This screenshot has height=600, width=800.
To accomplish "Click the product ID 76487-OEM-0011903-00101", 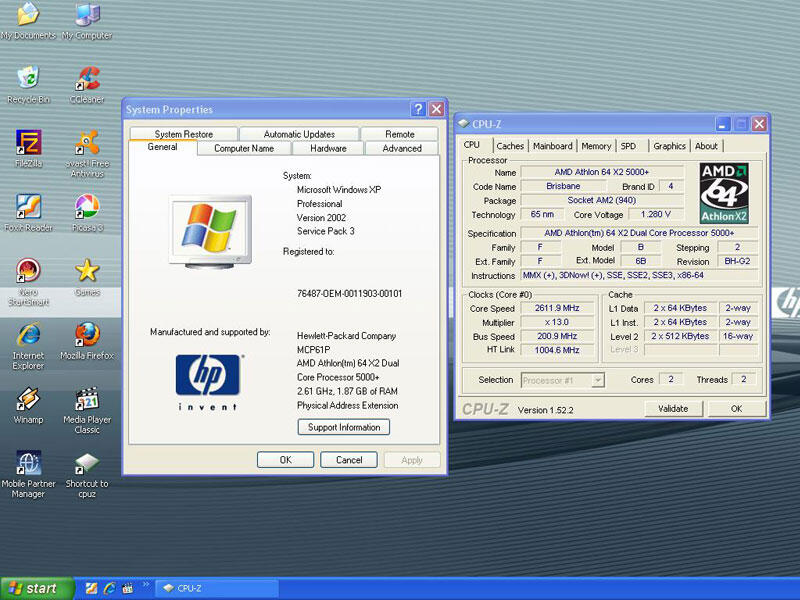I will pyautogui.click(x=349, y=293).
